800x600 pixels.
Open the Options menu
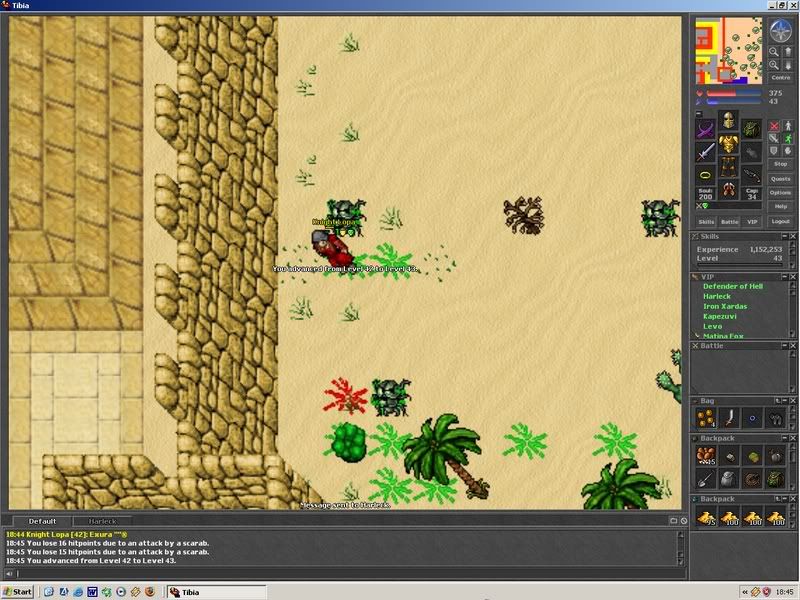pos(781,193)
